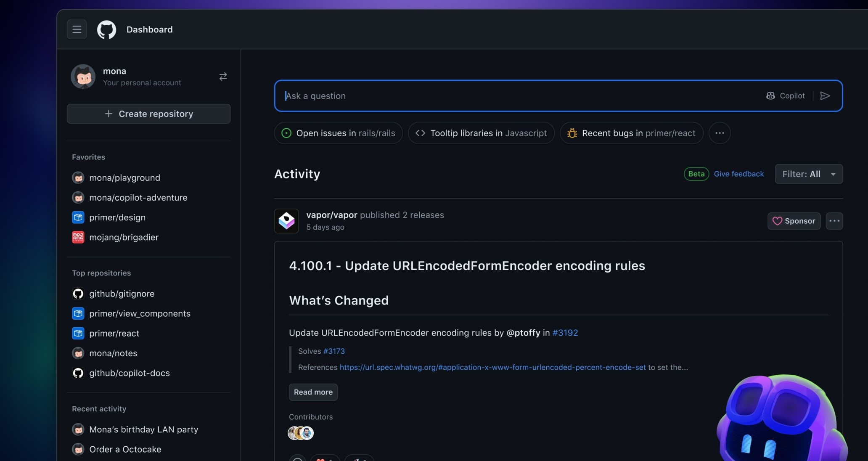Open Order a Octocake activity
Viewport: 868px width, 461px height.
tap(125, 449)
